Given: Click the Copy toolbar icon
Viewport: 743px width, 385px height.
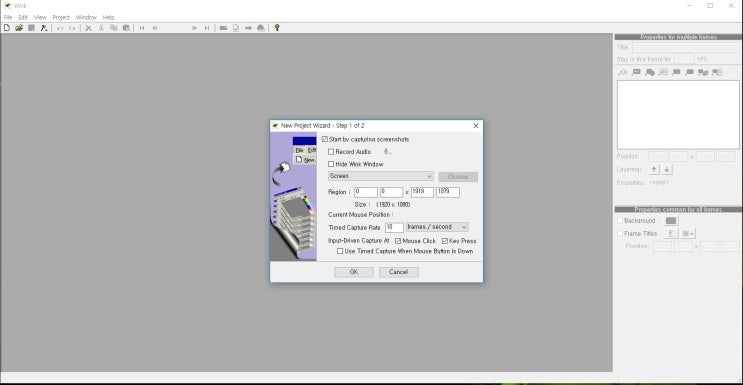Looking at the screenshot, I should 114,28.
